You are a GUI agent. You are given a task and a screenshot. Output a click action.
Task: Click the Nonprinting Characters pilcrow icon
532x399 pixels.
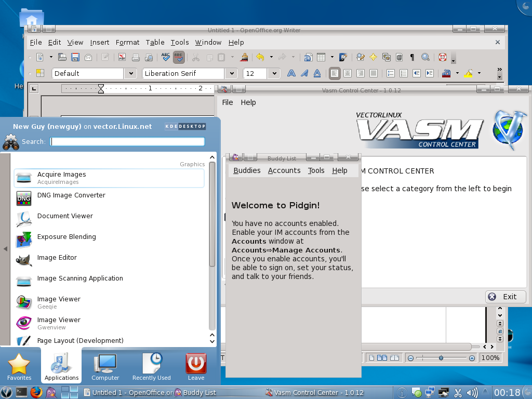[x=412, y=57]
